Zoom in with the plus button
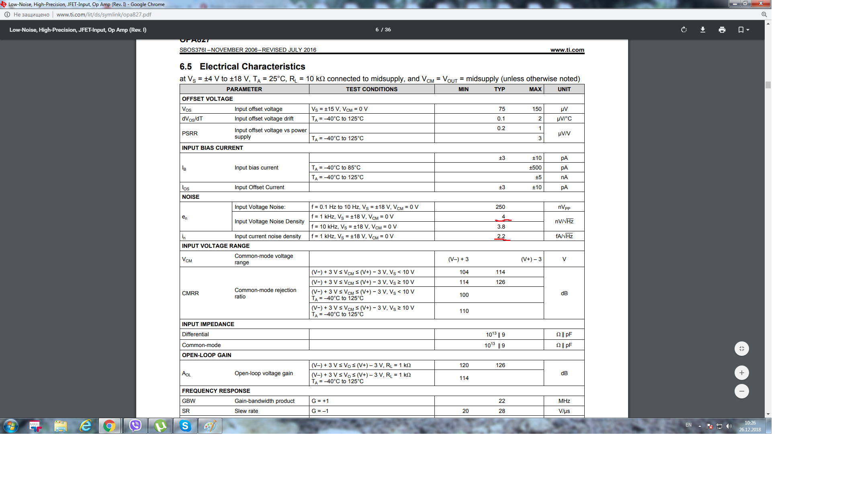The width and height of the screenshot is (868, 488). (x=741, y=373)
